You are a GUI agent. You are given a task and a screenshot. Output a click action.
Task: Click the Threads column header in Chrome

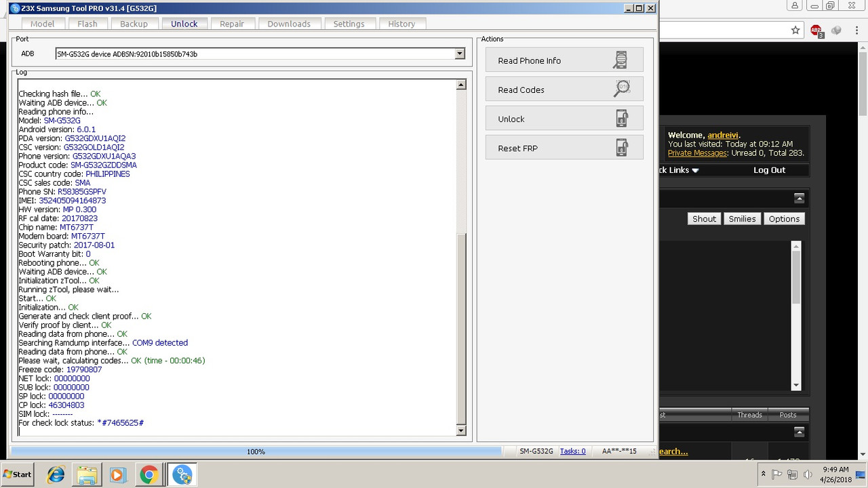point(749,415)
